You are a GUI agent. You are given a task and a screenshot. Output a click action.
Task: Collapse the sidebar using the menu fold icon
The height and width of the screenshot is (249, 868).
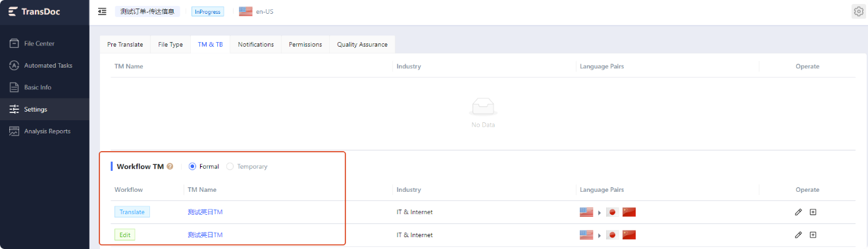click(x=102, y=11)
